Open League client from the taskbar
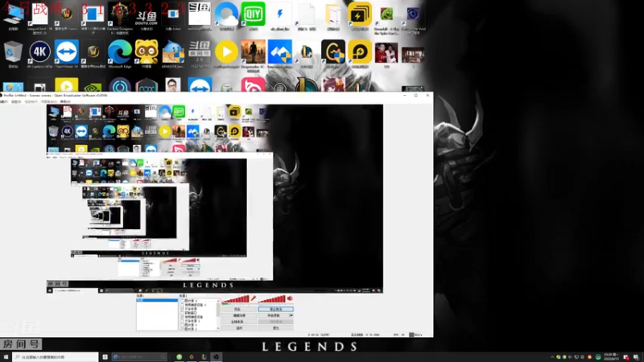Image resolution: width=644 pixels, height=362 pixels. [204, 357]
